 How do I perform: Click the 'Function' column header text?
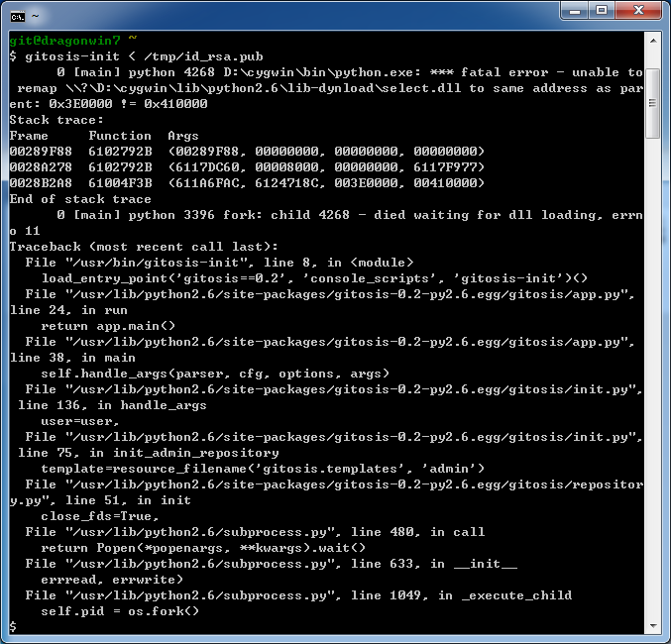tap(120, 136)
